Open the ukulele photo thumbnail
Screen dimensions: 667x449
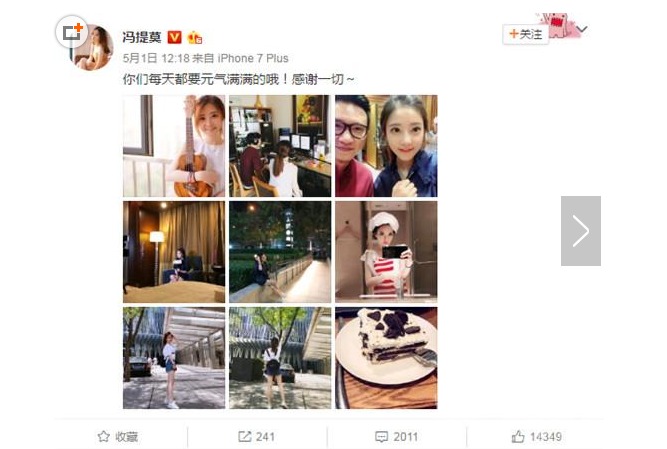[x=174, y=146]
